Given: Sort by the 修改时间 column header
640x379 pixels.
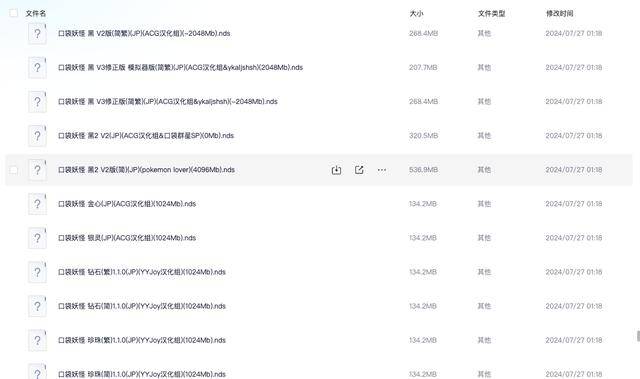Looking at the screenshot, I should click(x=560, y=13).
